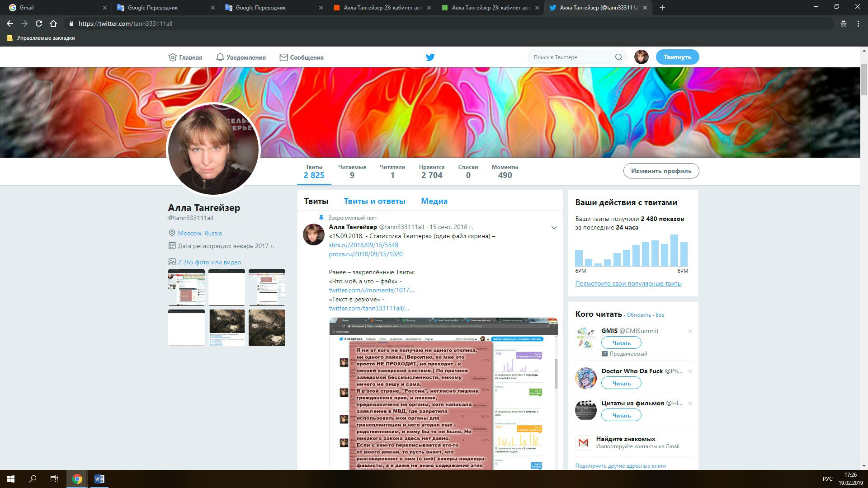868x488 pixels.
Task: Open browser home page icon
Action: pyautogui.click(x=53, y=23)
